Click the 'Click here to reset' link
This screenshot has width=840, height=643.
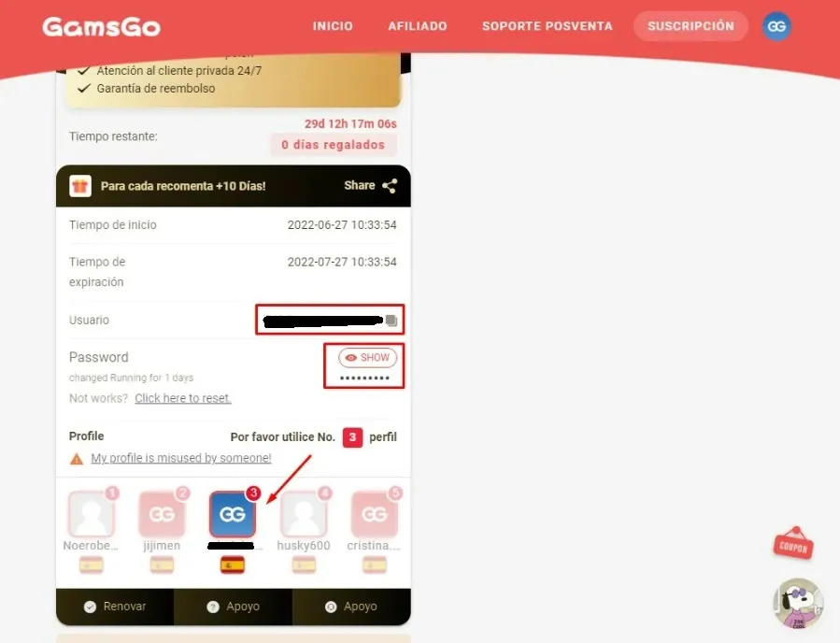tap(183, 398)
